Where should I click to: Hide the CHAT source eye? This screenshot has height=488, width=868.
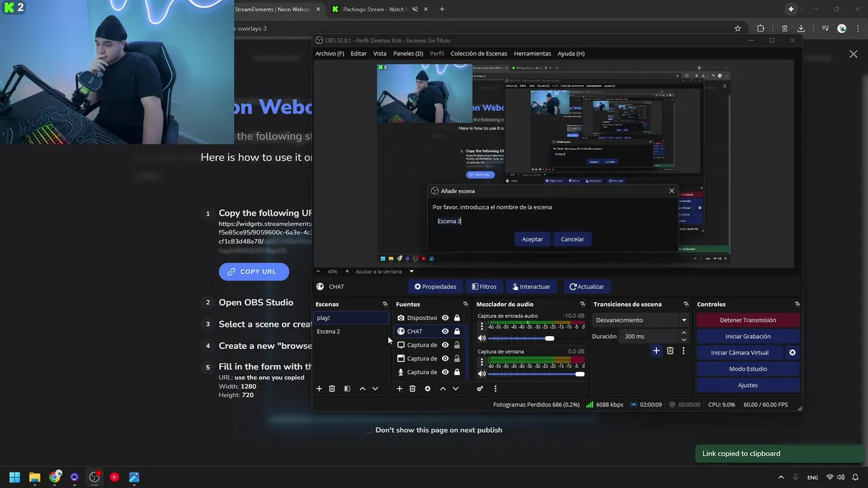coord(446,331)
